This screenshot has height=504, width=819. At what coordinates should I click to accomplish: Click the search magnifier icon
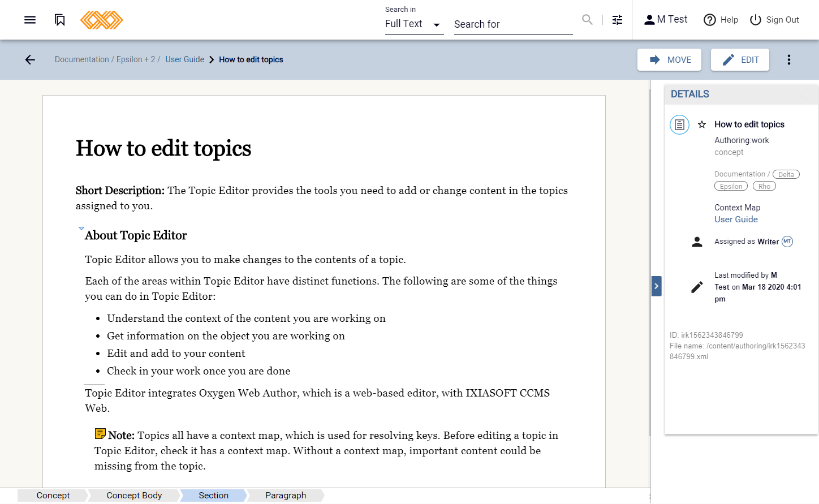pyautogui.click(x=588, y=20)
